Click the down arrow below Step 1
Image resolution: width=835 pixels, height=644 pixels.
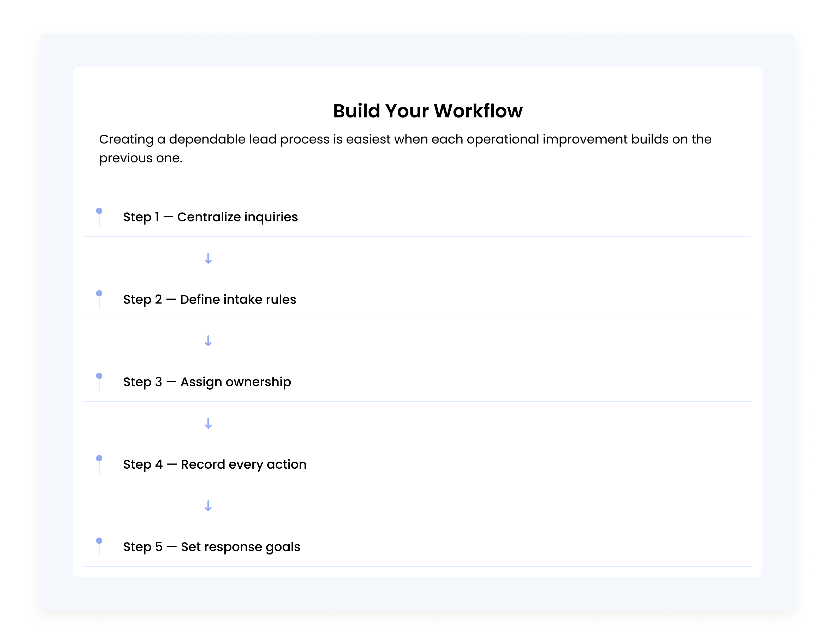208,259
